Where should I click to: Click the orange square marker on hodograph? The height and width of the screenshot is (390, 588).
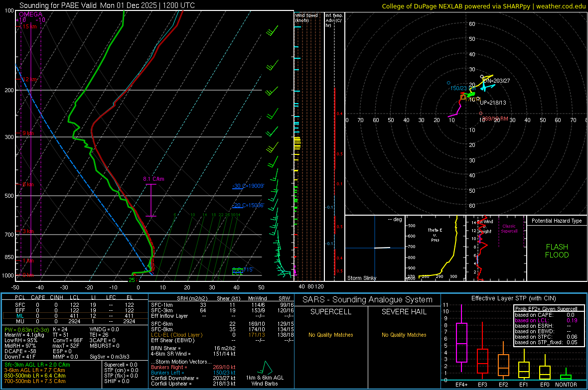click(463, 97)
